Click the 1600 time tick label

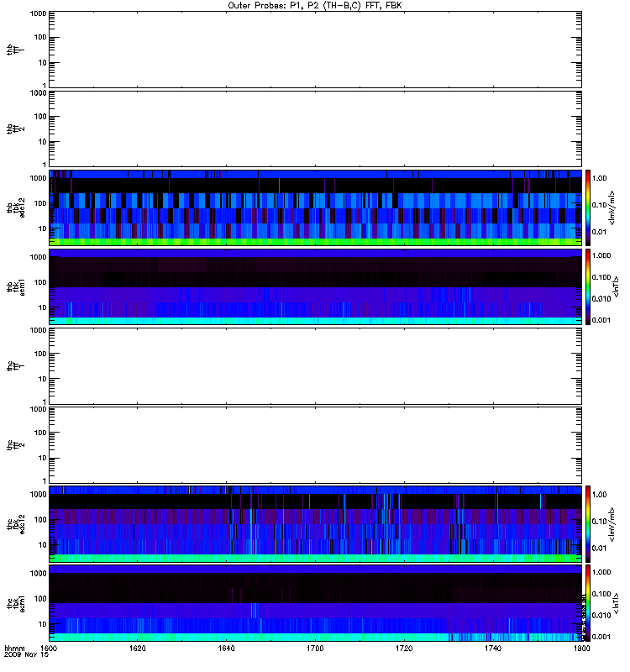coord(49,648)
